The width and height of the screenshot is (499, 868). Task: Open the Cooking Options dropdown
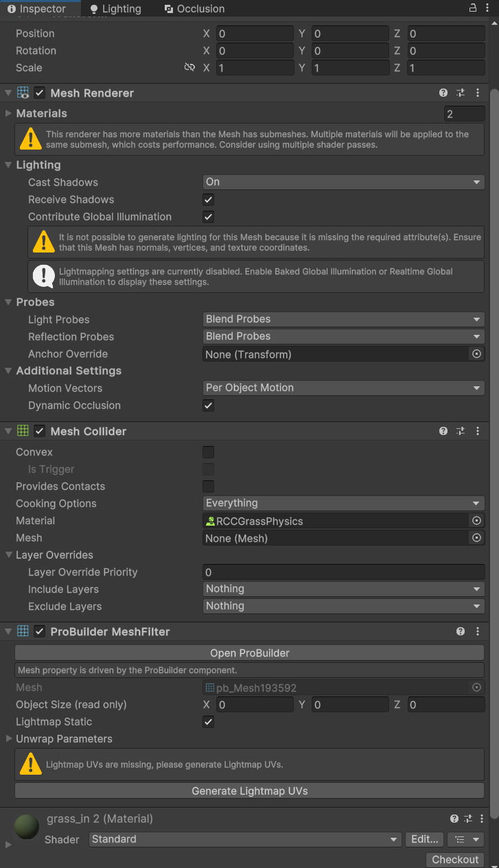[344, 504]
